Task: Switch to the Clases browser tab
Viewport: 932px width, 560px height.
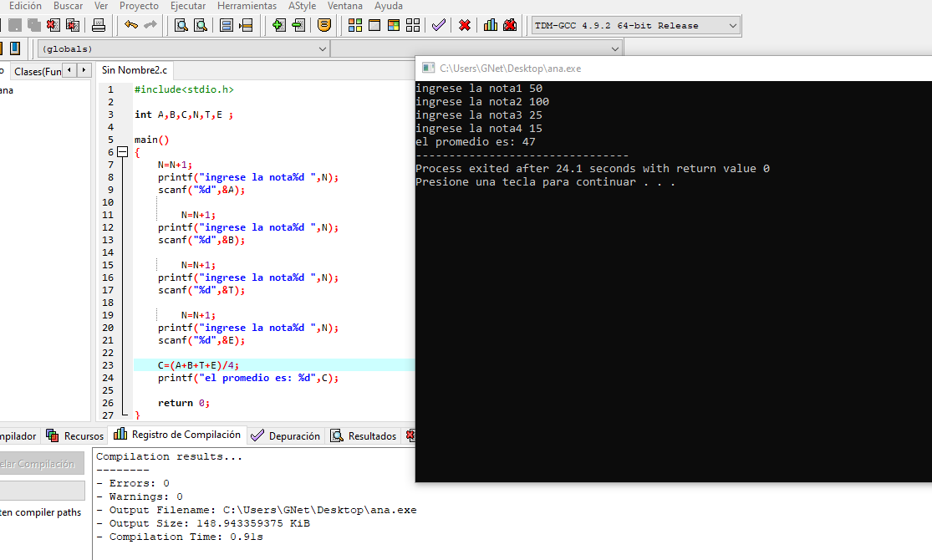Action: click(36, 71)
